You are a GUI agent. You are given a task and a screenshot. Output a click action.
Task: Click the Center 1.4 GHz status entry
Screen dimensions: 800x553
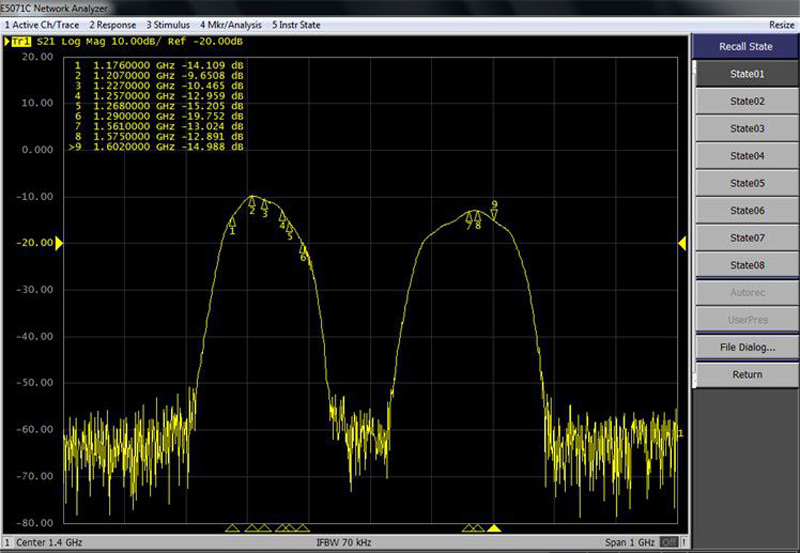pyautogui.click(x=49, y=542)
